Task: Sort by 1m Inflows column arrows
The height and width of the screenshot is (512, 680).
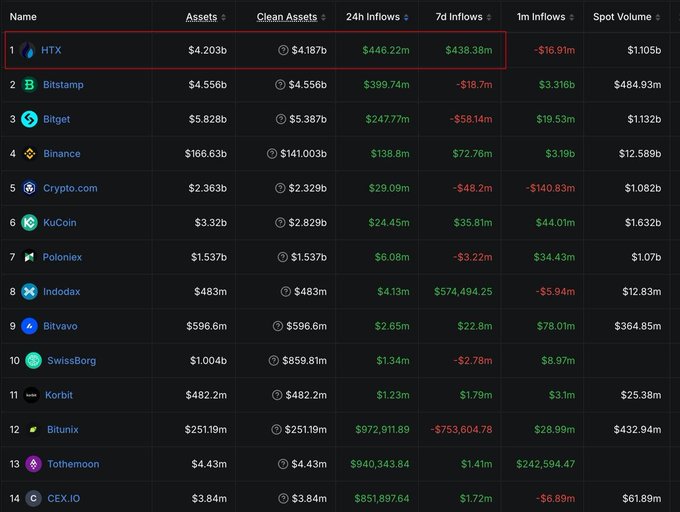Action: [x=572, y=17]
